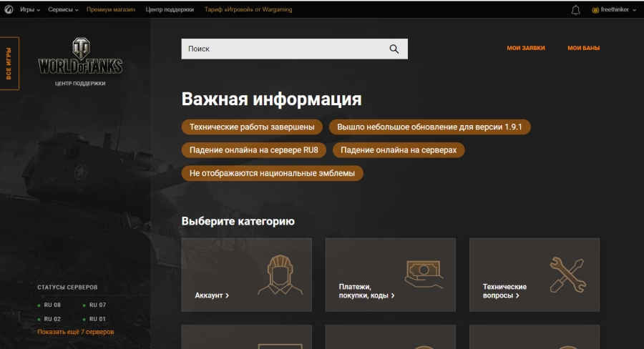This screenshot has height=349, width=644.
Task: Click Важная информация heading
Action: (271, 99)
